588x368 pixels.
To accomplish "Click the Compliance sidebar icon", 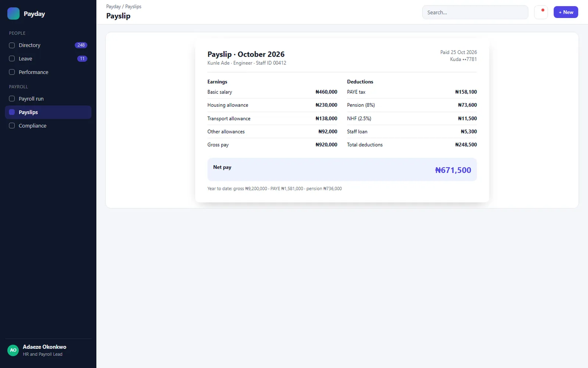I will coord(12,125).
